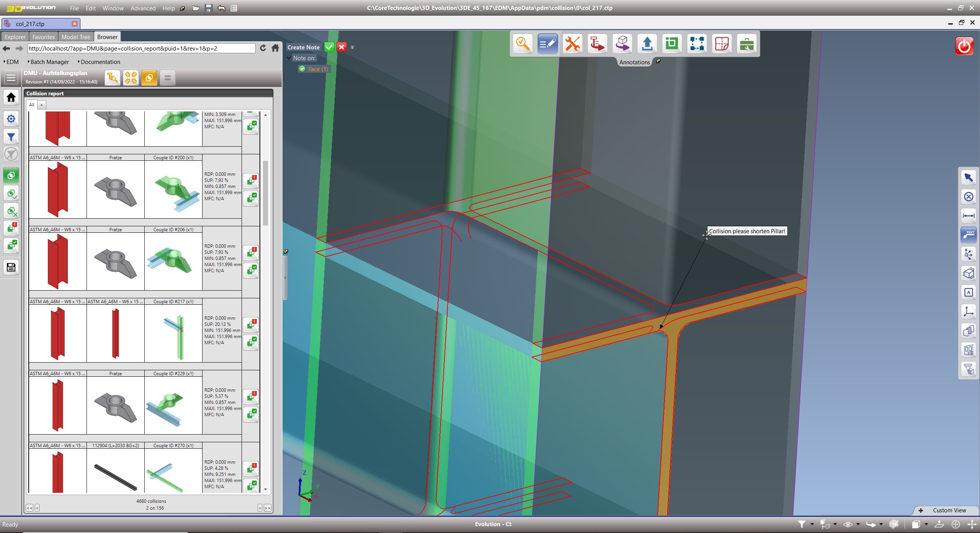This screenshot has height=533, width=980.
Task: Open the Create Note options dropdown
Action: click(x=352, y=47)
